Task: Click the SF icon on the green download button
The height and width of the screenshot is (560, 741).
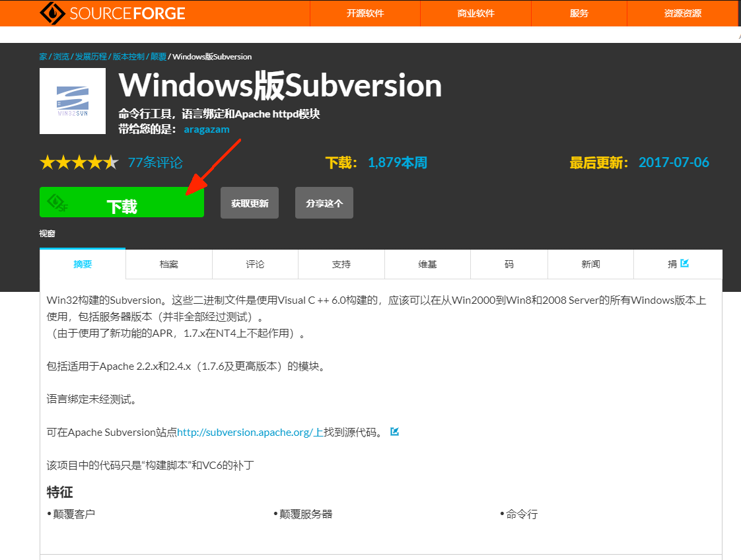Action: (x=57, y=203)
